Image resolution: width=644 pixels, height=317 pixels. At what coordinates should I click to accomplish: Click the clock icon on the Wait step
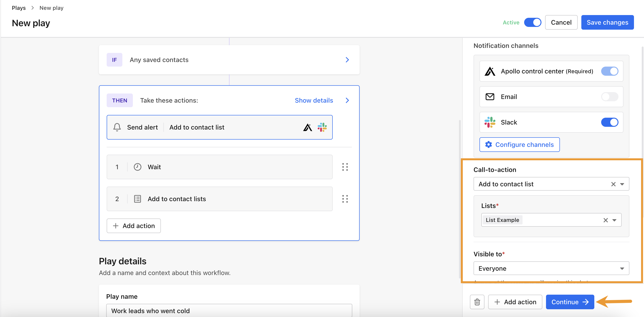click(137, 167)
